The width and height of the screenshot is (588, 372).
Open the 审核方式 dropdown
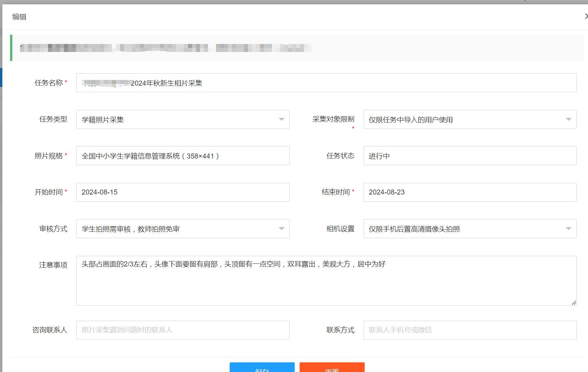click(183, 229)
